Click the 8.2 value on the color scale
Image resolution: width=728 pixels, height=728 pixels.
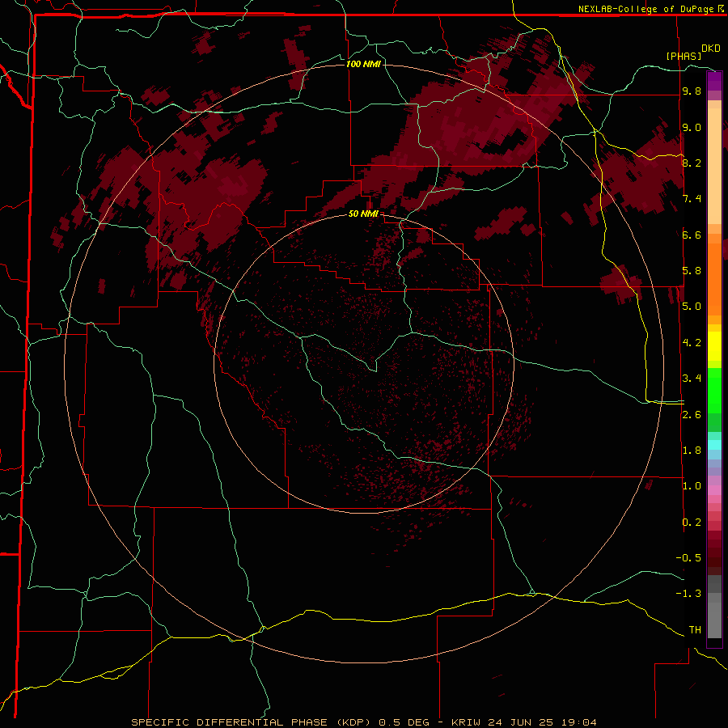point(692,163)
